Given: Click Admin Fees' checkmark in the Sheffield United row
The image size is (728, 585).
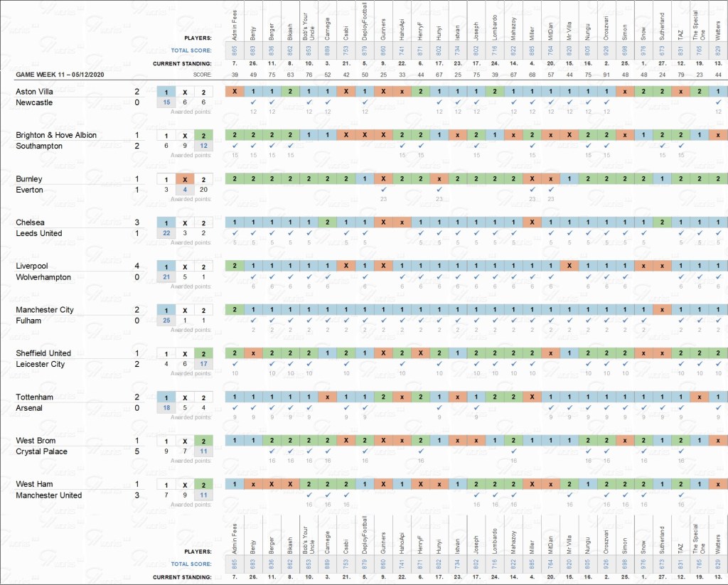Looking at the screenshot, I should pos(235,364).
